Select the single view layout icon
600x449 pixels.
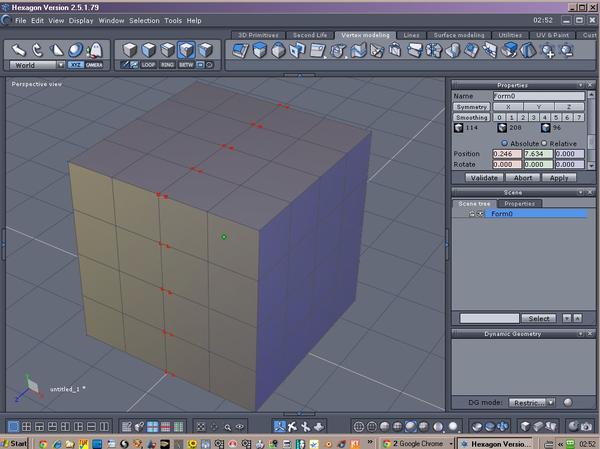coord(13,426)
